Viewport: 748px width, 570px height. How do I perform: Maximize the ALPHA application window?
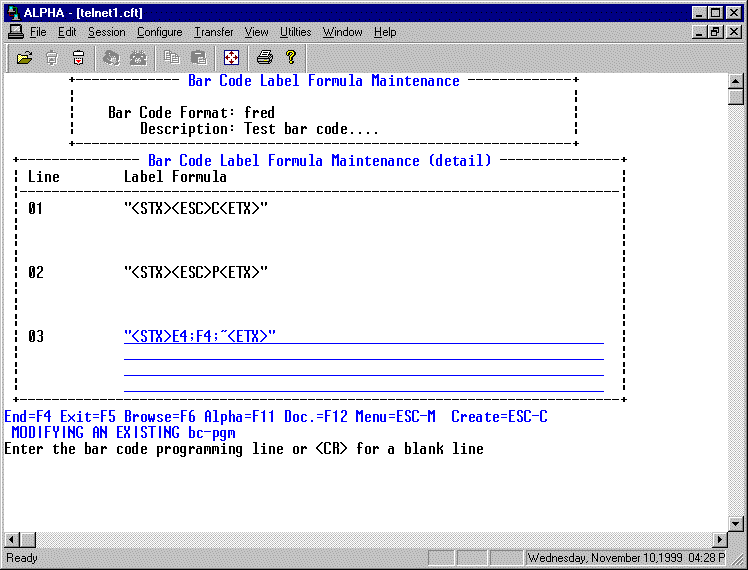click(x=715, y=12)
